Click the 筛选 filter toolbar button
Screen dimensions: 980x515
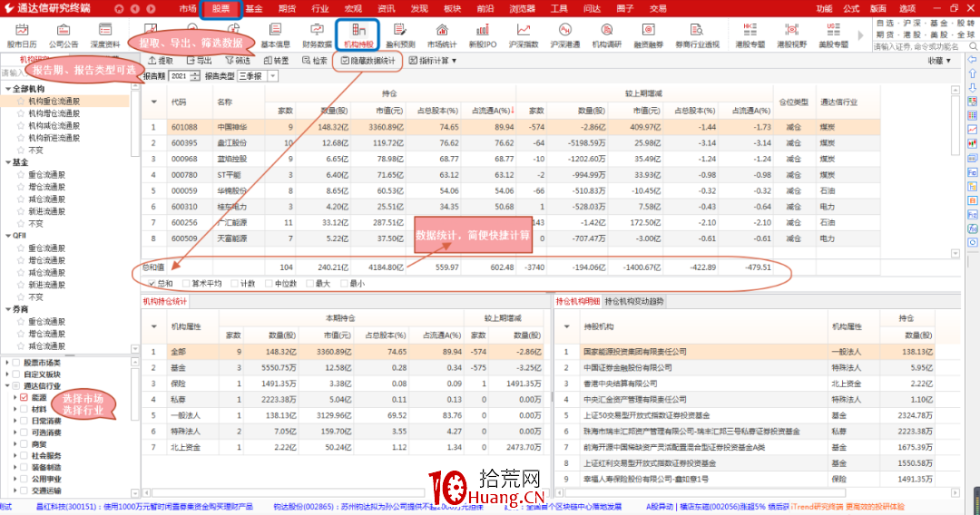(x=238, y=61)
